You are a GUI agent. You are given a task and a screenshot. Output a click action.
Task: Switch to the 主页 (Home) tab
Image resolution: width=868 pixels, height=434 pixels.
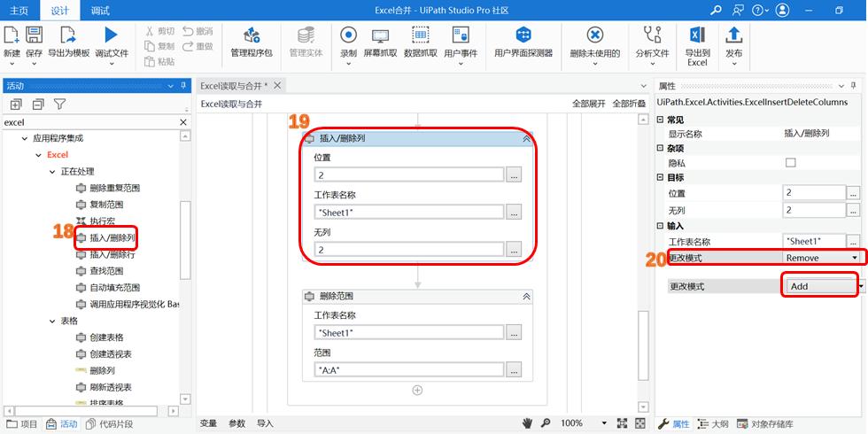coord(19,11)
